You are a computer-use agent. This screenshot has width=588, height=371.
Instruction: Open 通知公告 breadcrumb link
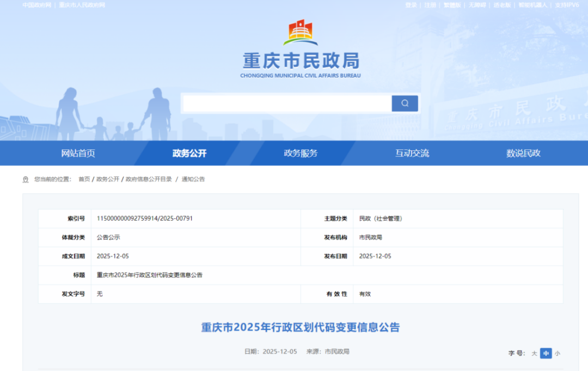coord(193,179)
